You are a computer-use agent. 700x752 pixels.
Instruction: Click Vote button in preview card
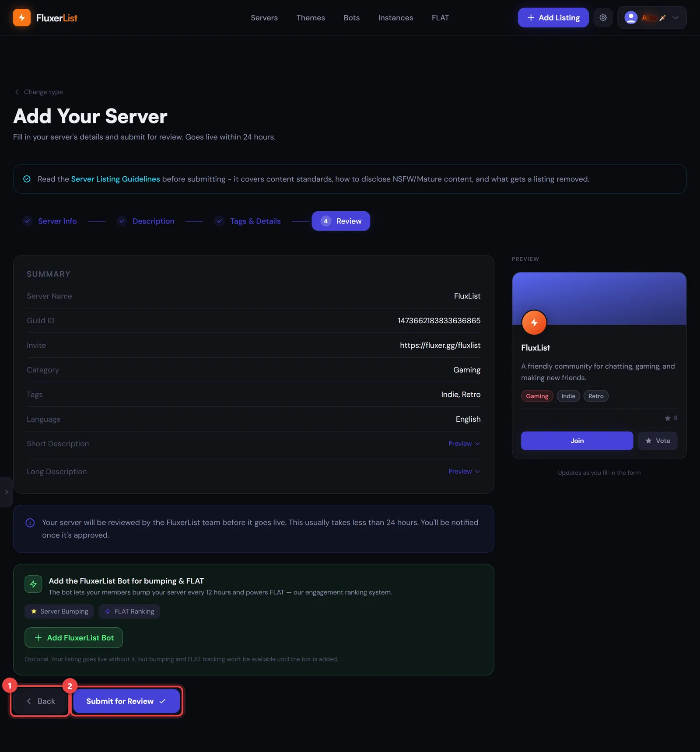click(x=658, y=441)
